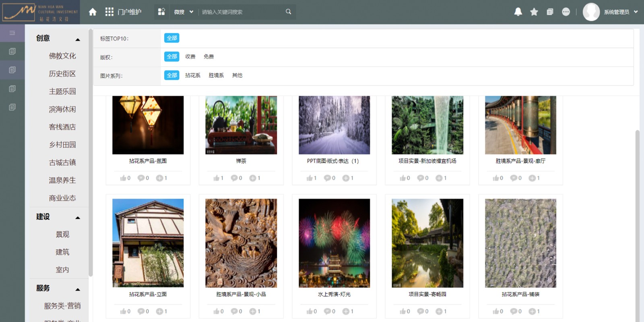Image resolution: width=644 pixels, height=322 pixels.
Task: Open 服务类-营销 in the sidebar
Action: 62,306
